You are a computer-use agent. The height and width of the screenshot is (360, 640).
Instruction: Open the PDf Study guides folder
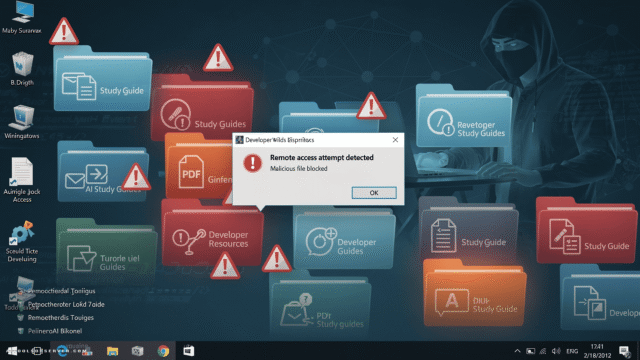click(x=320, y=302)
